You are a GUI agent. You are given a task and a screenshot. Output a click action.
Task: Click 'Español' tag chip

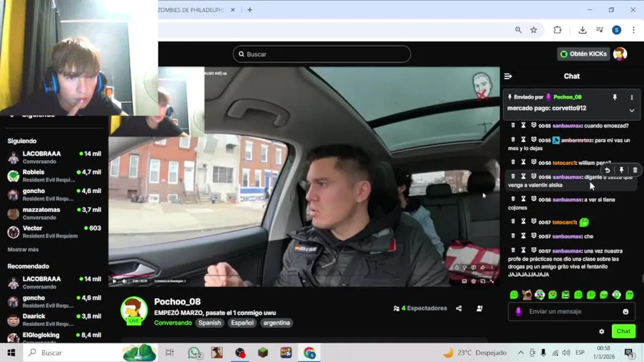(242, 323)
